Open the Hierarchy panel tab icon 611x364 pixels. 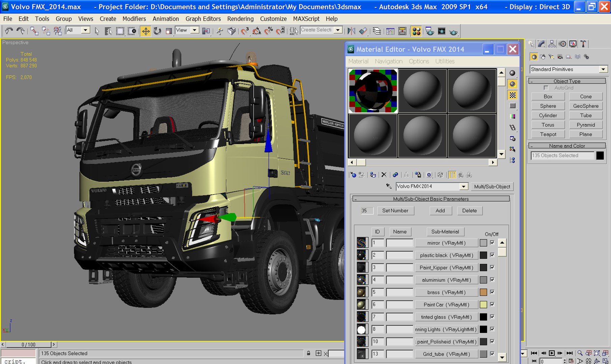[552, 44]
